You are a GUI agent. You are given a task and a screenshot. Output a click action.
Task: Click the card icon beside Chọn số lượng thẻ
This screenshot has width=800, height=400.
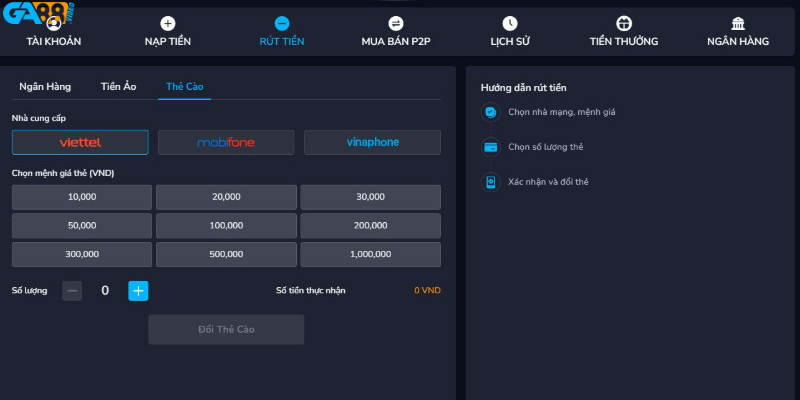click(x=491, y=147)
